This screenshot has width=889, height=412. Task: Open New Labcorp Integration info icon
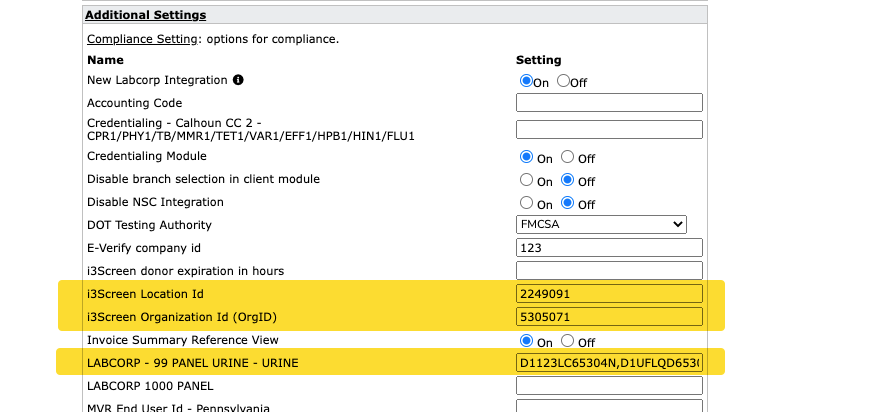[x=238, y=80]
